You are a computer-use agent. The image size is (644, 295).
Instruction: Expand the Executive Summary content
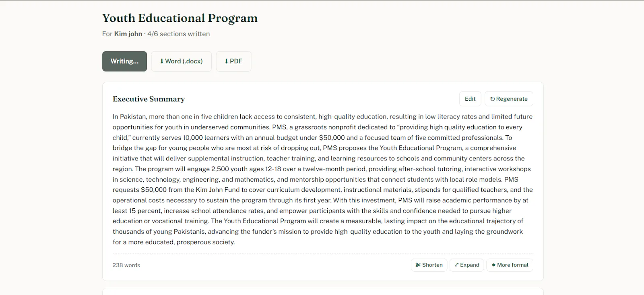click(x=467, y=265)
